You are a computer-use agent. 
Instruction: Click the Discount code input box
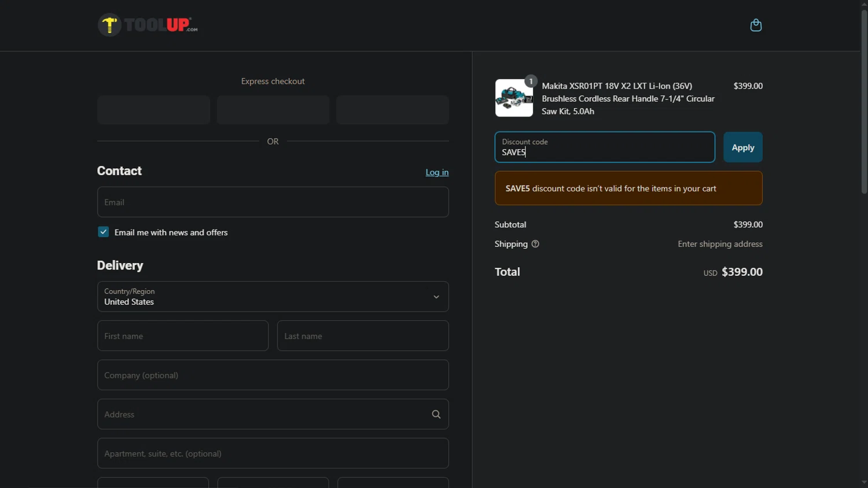[x=604, y=148]
